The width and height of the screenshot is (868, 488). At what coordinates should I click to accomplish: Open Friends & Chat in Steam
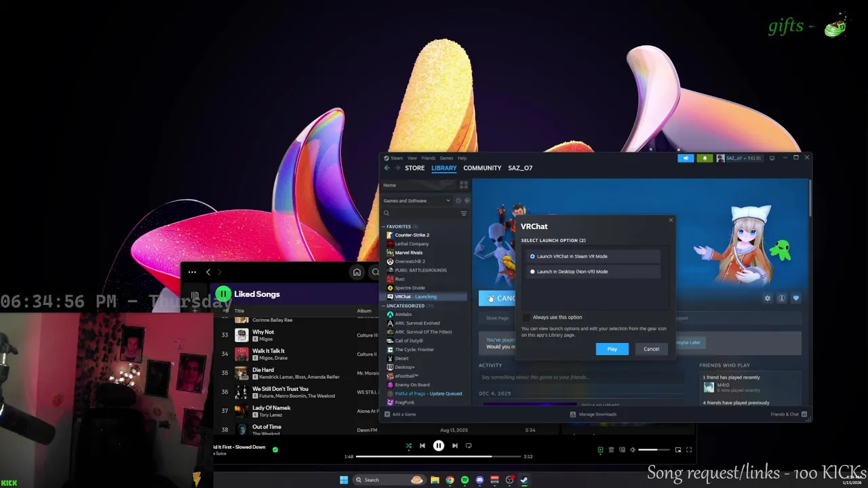point(788,414)
